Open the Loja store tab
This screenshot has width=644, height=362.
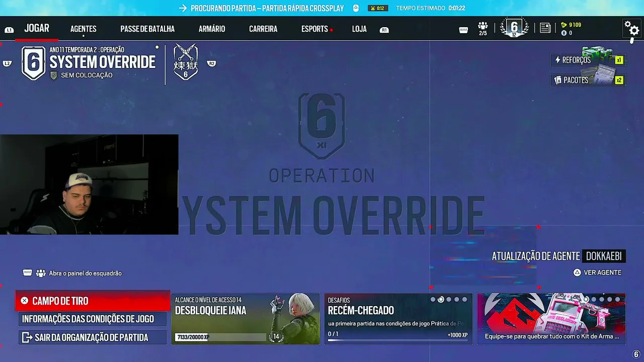tap(359, 29)
